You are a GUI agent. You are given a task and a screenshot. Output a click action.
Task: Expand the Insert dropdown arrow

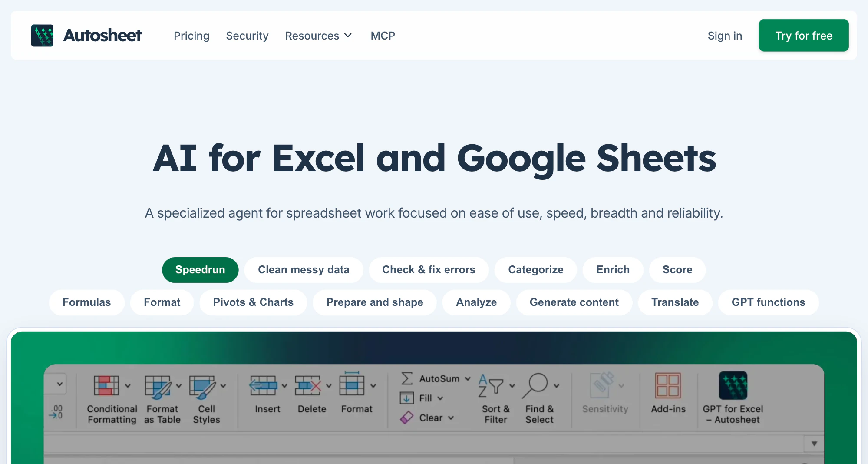284,386
